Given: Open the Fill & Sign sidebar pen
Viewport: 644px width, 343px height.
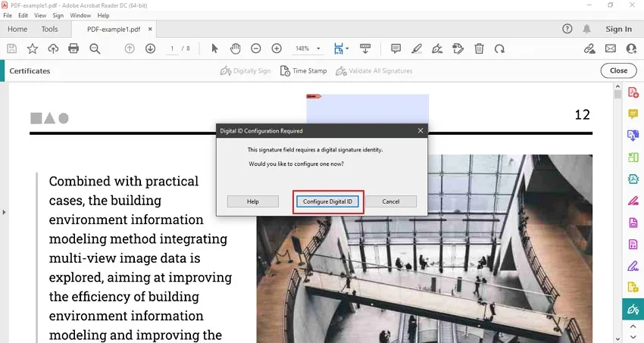Looking at the screenshot, I should (x=633, y=266).
